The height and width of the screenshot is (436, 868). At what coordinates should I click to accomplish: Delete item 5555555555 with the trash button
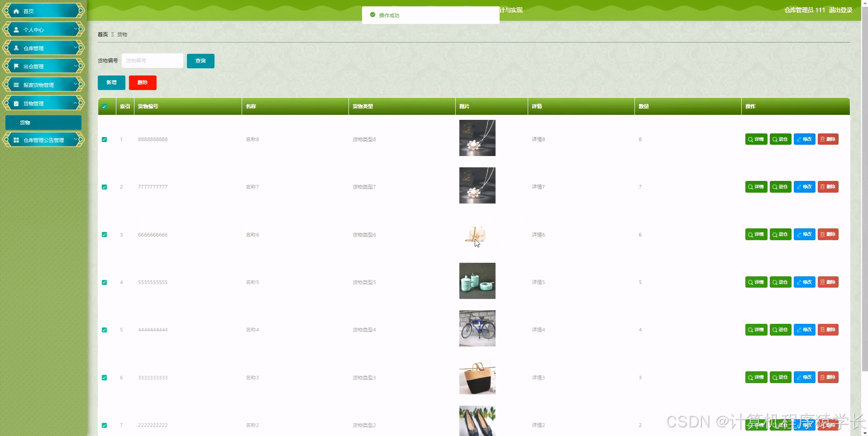tap(828, 282)
